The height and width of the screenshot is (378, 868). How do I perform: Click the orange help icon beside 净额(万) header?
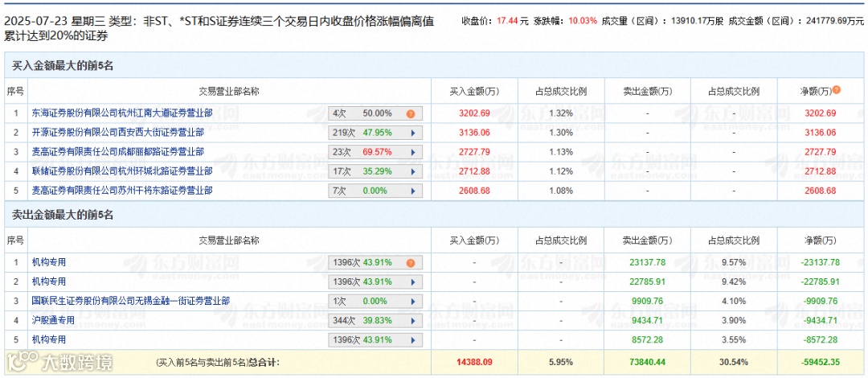coord(837,90)
